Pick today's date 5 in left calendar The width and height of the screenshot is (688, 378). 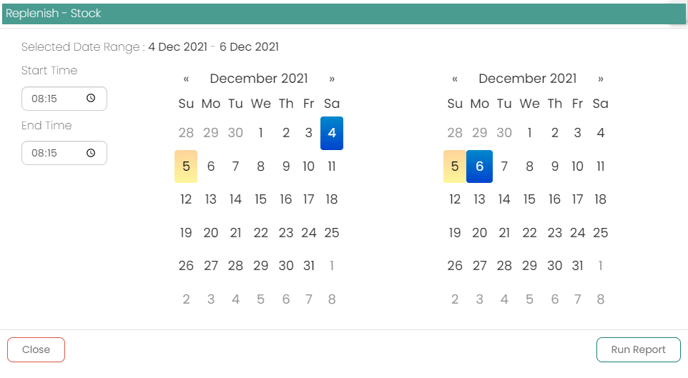tap(186, 166)
